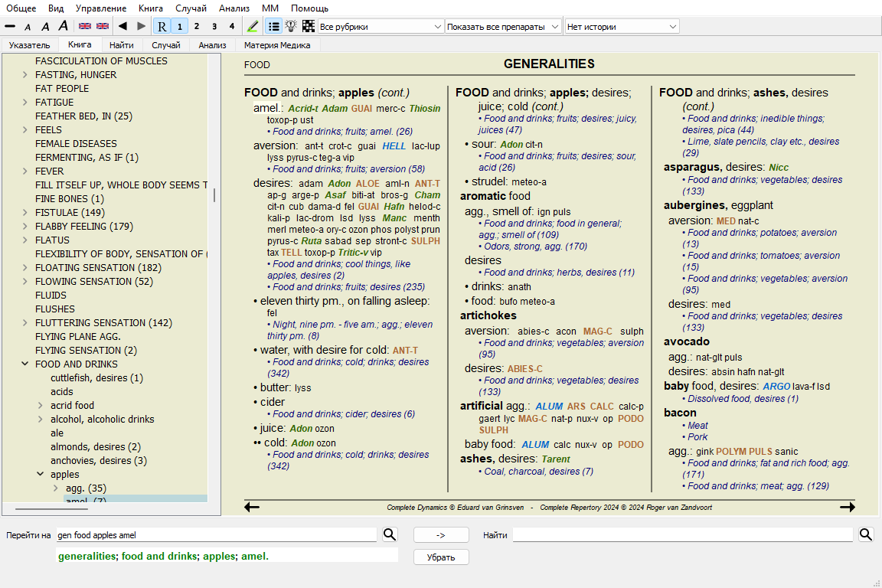
Task: Click the back navigation triangle in toolbar
Action: 123,26
